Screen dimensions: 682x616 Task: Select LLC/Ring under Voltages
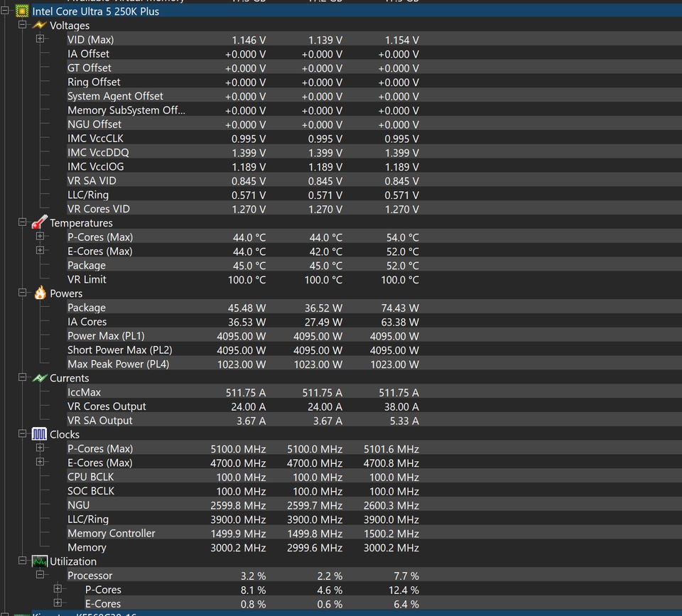[x=374, y=195]
